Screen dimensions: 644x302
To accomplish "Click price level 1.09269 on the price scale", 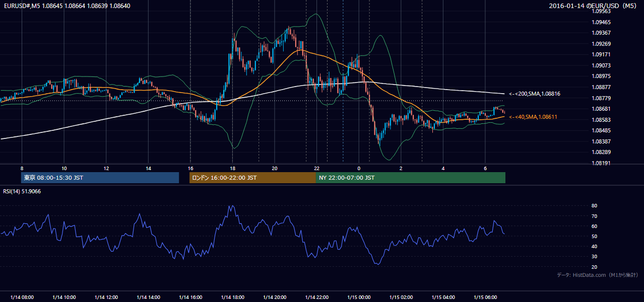I will (x=601, y=44).
